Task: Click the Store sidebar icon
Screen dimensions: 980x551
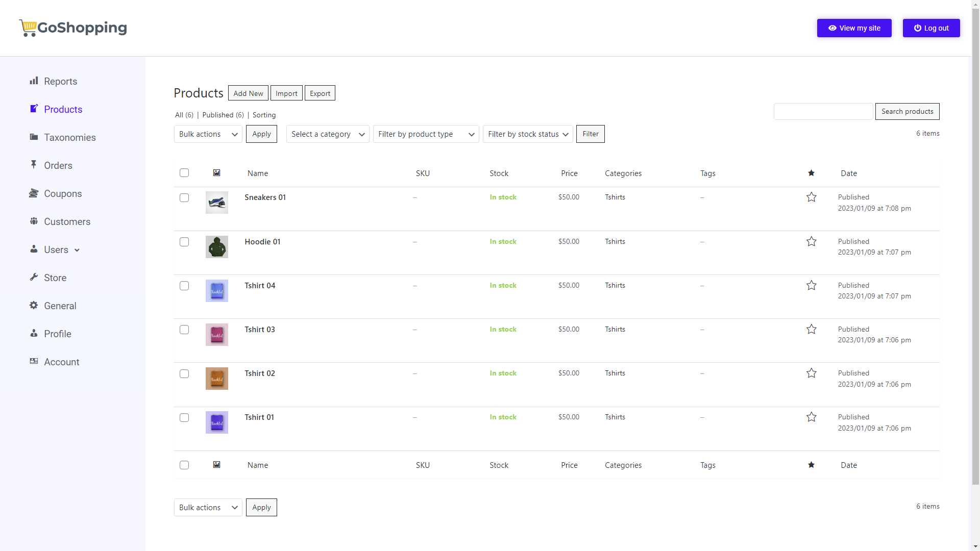Action: click(33, 277)
